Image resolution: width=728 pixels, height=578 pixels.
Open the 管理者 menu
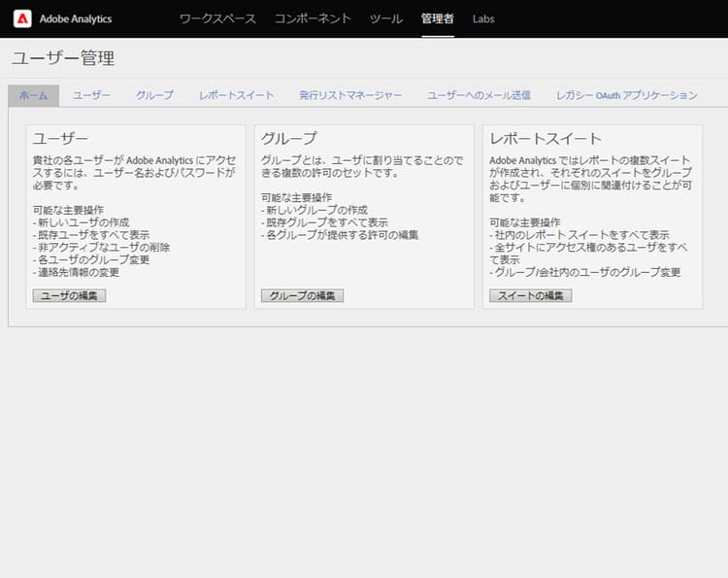(x=438, y=19)
